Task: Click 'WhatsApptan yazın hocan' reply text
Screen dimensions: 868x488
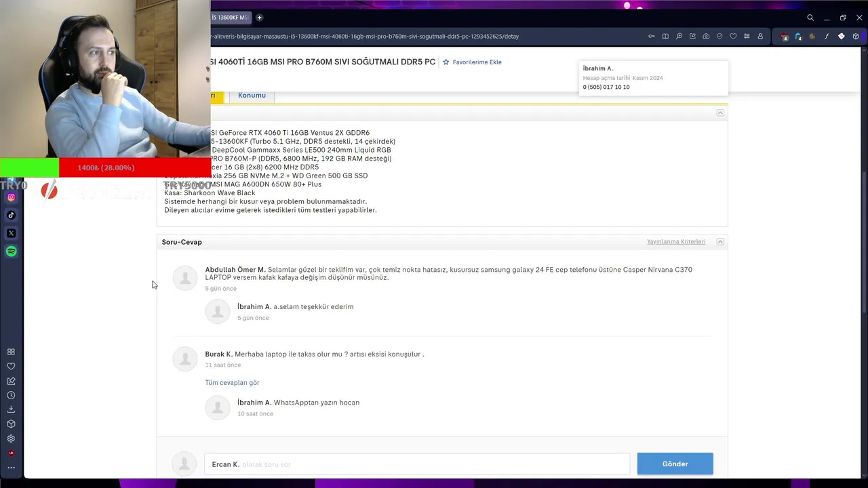Action: pyautogui.click(x=317, y=403)
